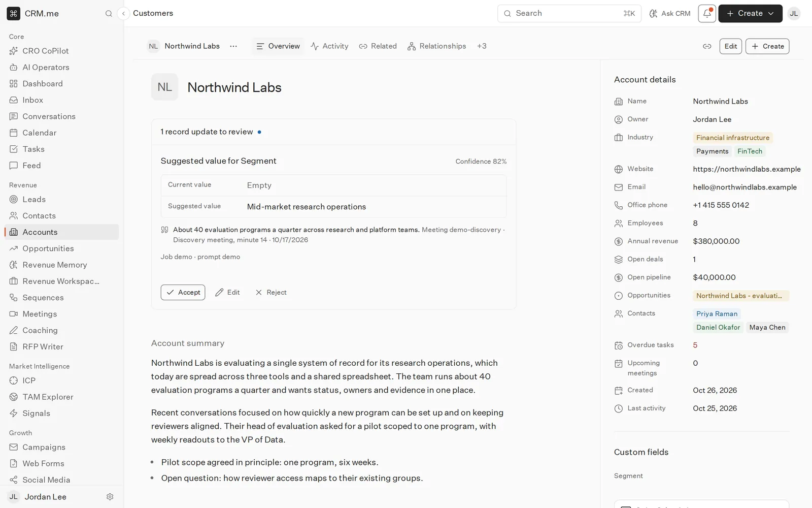The image size is (812, 508).
Task: Open the dark Create dropdown in top bar
Action: point(750,14)
